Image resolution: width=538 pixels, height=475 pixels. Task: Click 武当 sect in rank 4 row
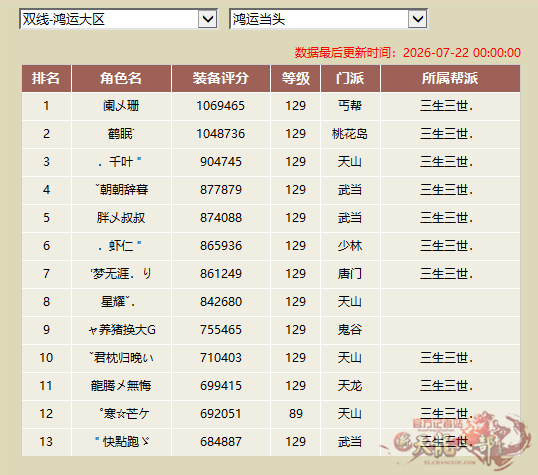[x=350, y=190]
